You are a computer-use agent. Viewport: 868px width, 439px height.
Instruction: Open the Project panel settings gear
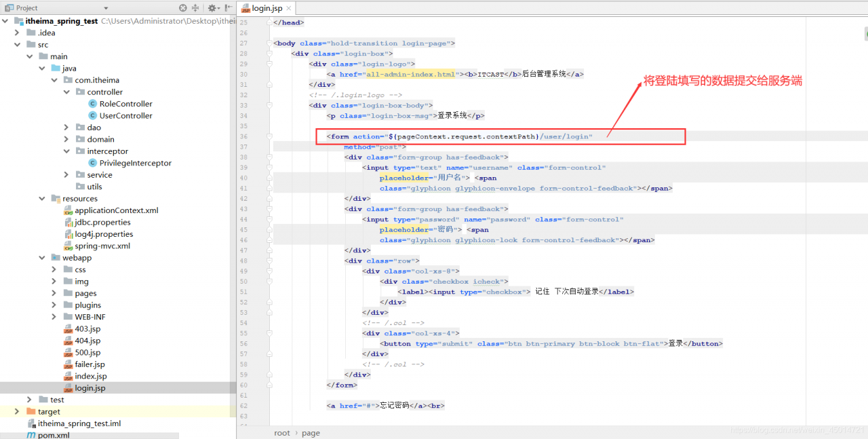(x=212, y=8)
